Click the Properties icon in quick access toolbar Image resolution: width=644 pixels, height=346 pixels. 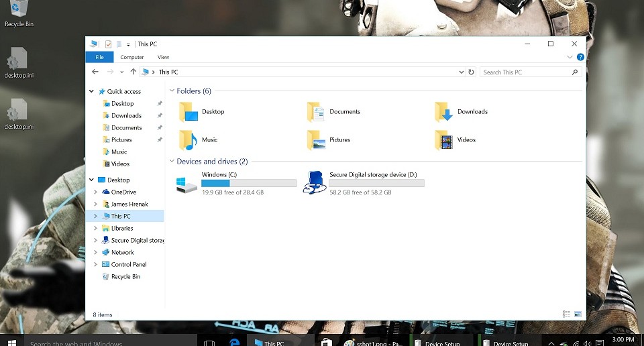(x=109, y=44)
